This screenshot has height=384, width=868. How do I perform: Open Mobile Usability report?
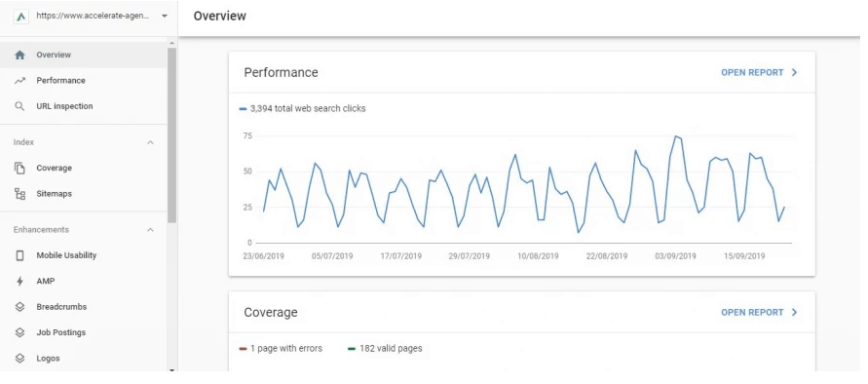coord(84,255)
